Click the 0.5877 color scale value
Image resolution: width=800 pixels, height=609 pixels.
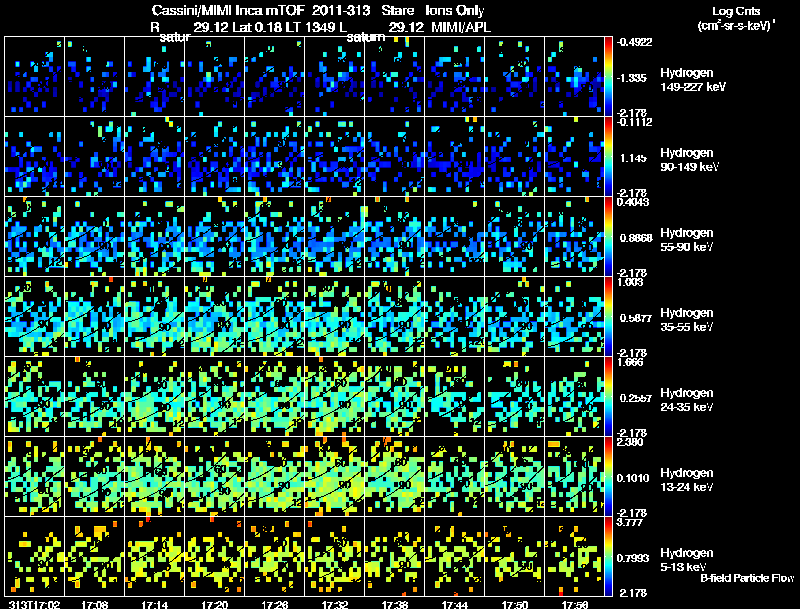(x=636, y=318)
